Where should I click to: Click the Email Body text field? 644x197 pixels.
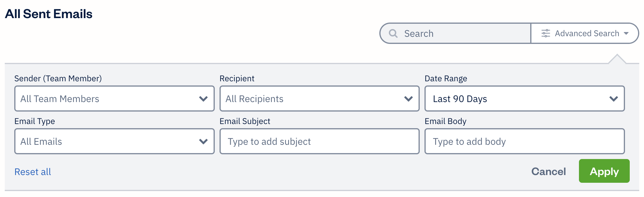tap(525, 141)
